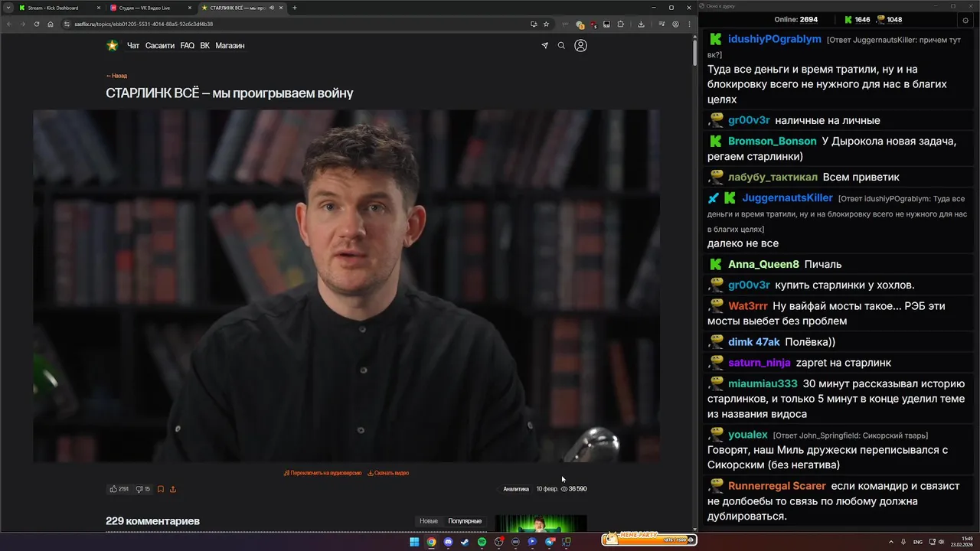This screenshot has width=980, height=551.
Task: Click username Anna_Queen8 in chat
Action: (x=763, y=265)
